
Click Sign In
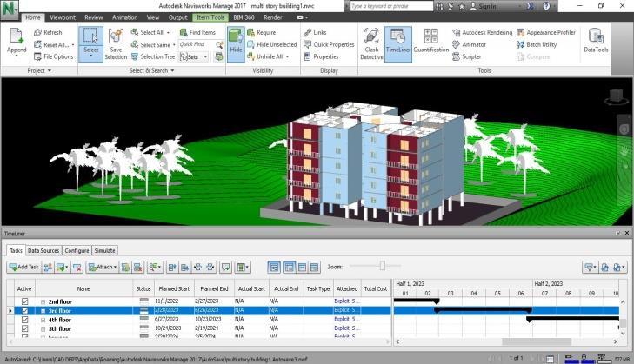[x=483, y=6]
